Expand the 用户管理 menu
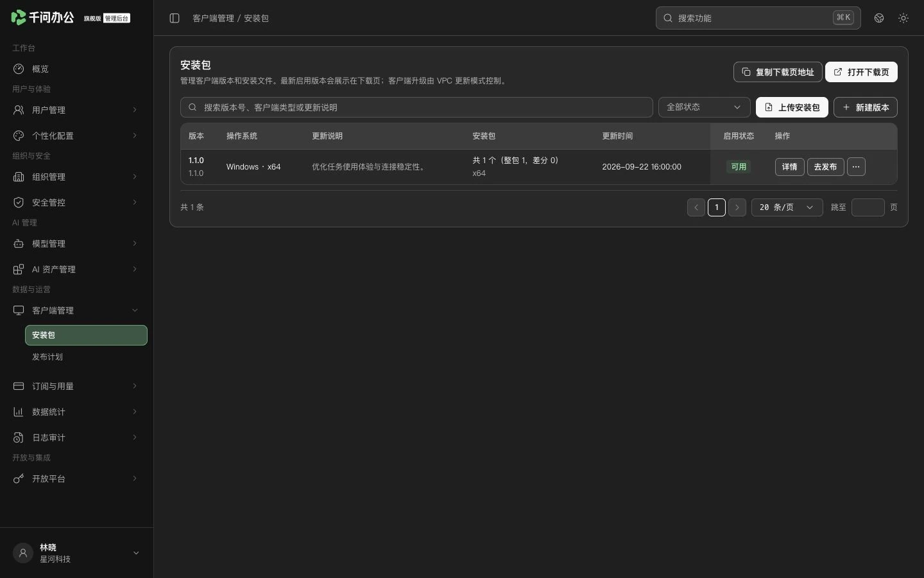The height and width of the screenshot is (578, 924). tap(77, 110)
